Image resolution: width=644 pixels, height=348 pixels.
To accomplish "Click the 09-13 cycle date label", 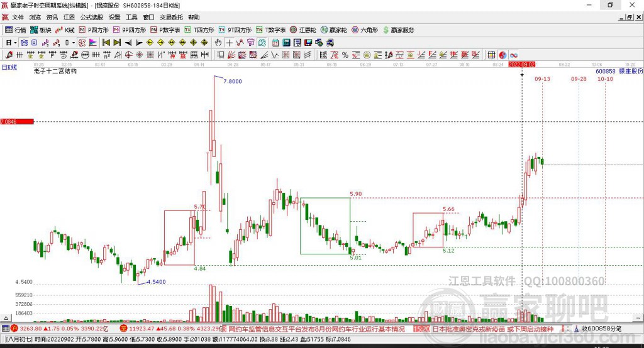I will click(x=542, y=79).
